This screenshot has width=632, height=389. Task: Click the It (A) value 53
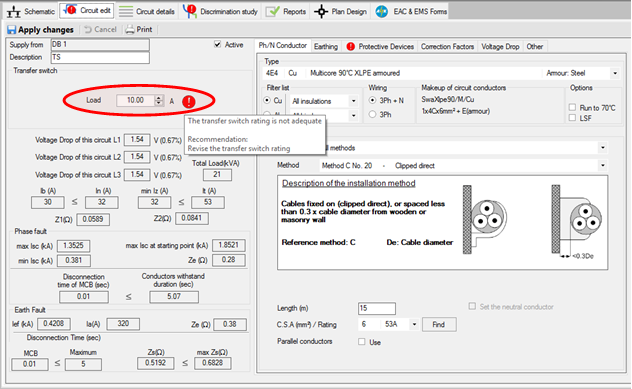tap(208, 202)
